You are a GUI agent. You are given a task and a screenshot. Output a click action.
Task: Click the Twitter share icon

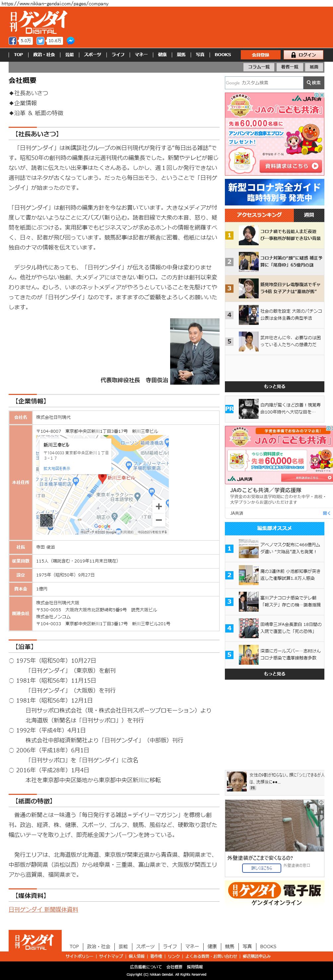[x=41, y=41]
